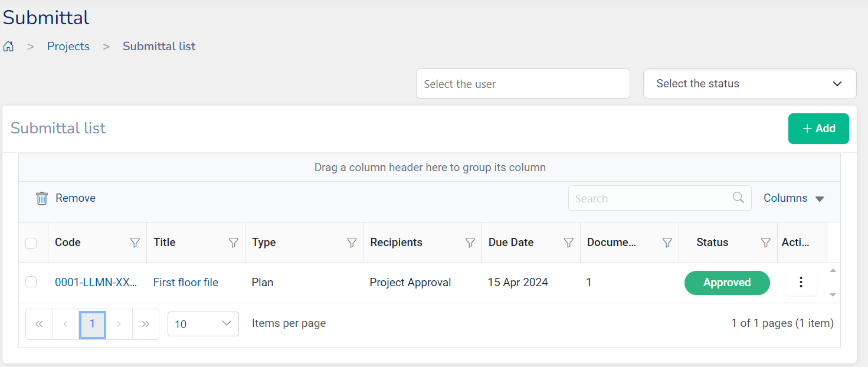Open the Type column filter icon
Viewport: 868px width, 367px height.
coord(352,243)
